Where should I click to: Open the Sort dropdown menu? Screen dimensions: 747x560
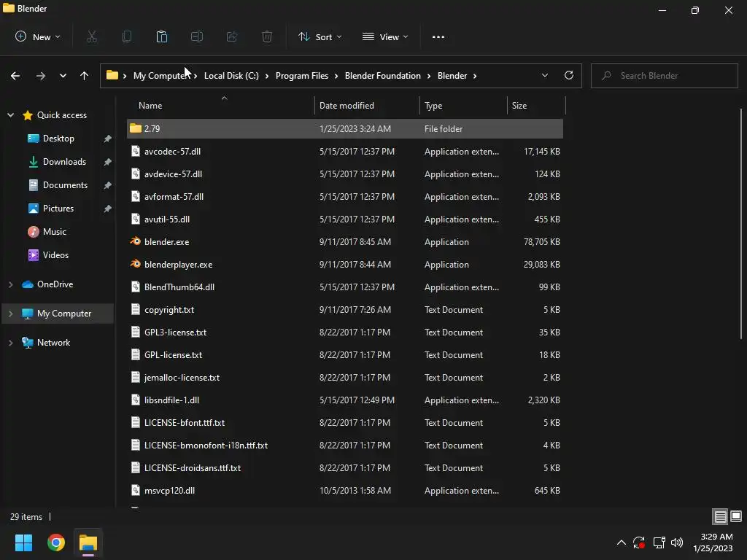coord(320,36)
